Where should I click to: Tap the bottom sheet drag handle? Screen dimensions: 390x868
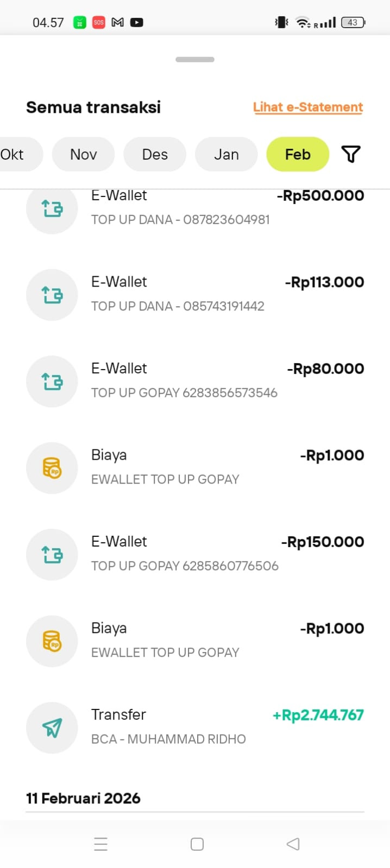195,59
